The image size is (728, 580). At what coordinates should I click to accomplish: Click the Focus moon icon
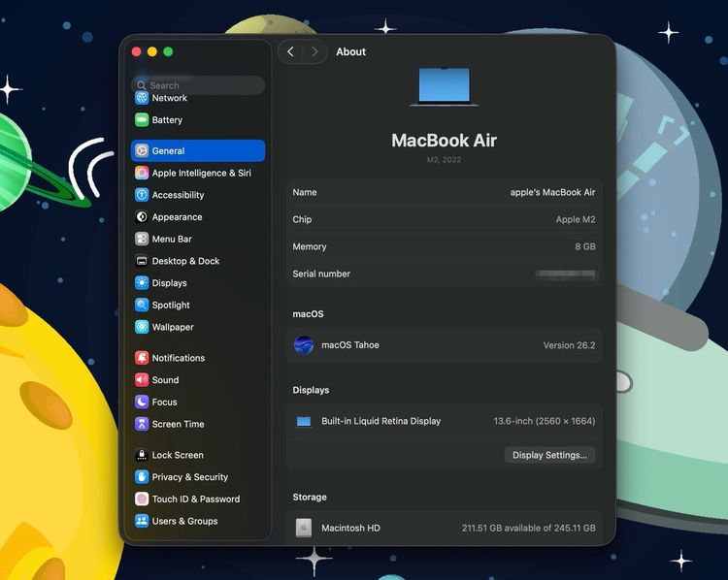click(142, 402)
